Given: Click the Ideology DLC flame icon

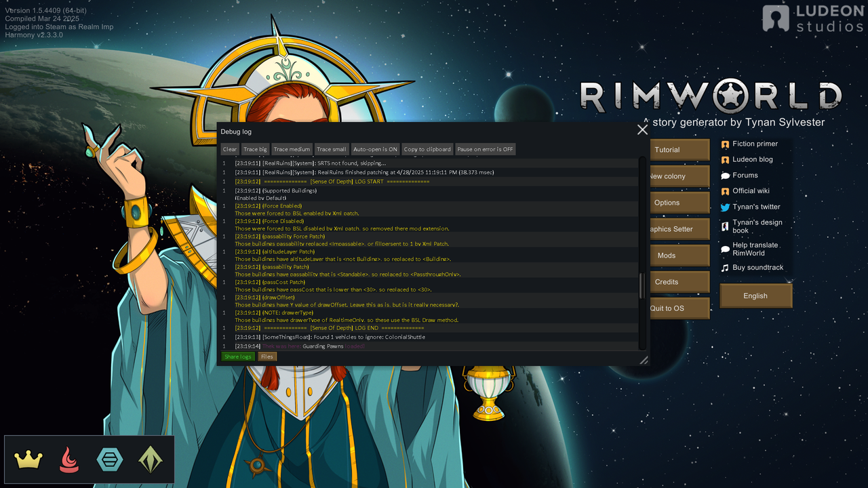Looking at the screenshot, I should pos(68,460).
